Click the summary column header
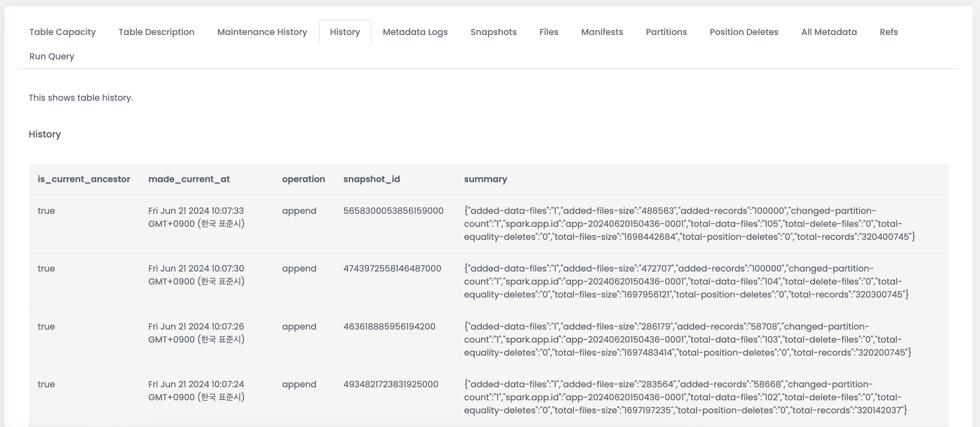This screenshot has height=427, width=980. coord(485,179)
